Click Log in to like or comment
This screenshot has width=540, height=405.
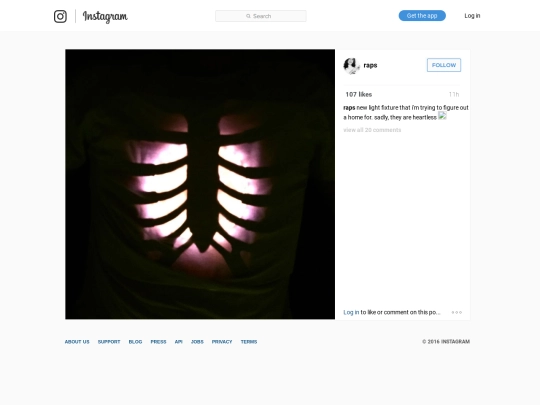pyautogui.click(x=351, y=312)
